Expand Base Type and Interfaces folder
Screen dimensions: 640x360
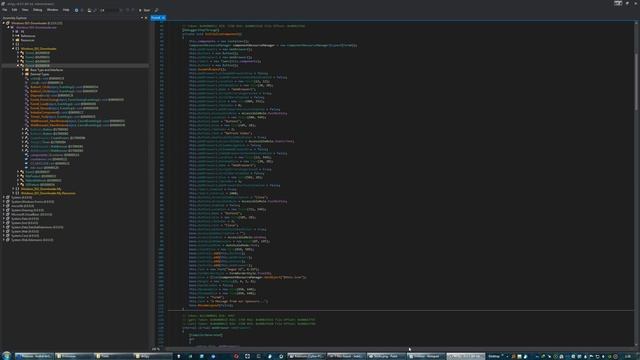[23, 70]
